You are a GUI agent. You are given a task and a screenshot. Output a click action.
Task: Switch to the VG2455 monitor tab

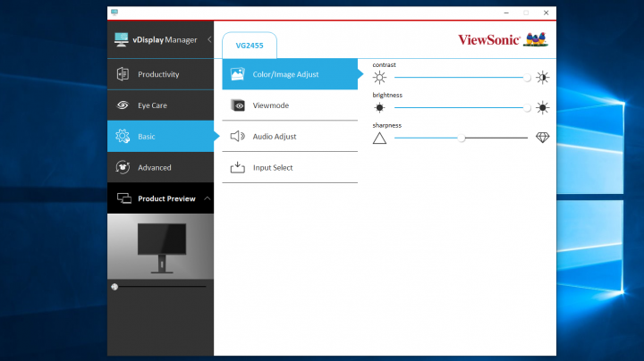click(x=250, y=45)
